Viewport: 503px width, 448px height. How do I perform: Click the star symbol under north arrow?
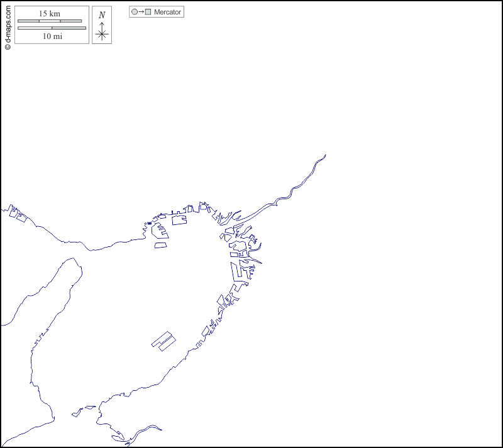[x=102, y=35]
